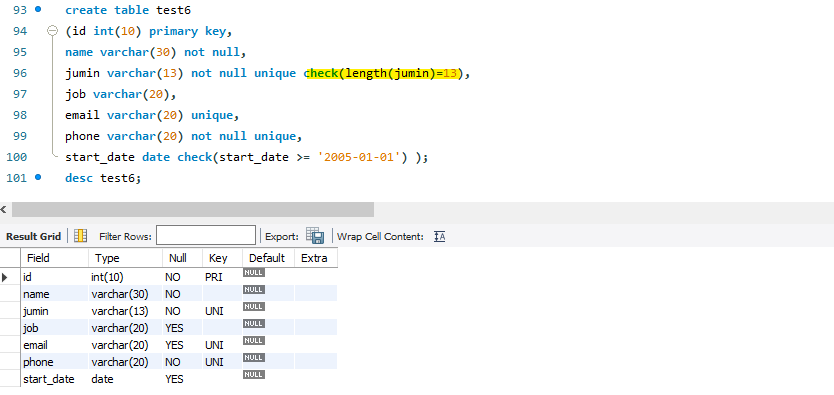834x395 pixels.
Task: Click the Export recordset to file icon
Action: point(315,236)
